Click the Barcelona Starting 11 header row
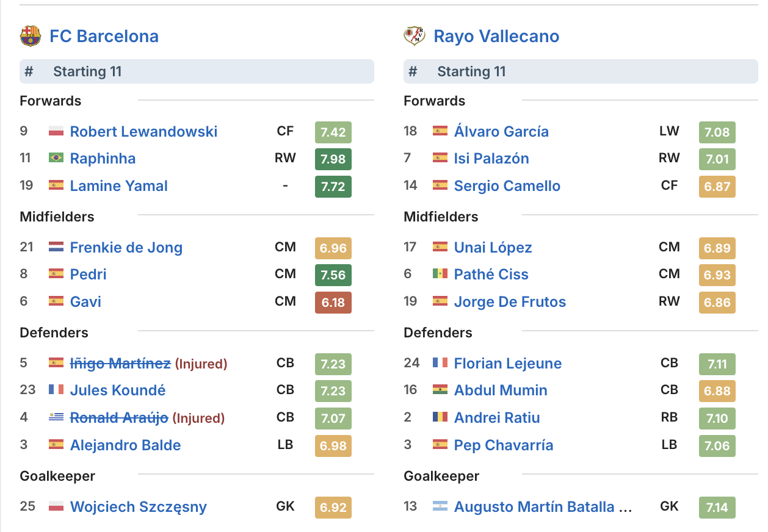 coord(197,71)
